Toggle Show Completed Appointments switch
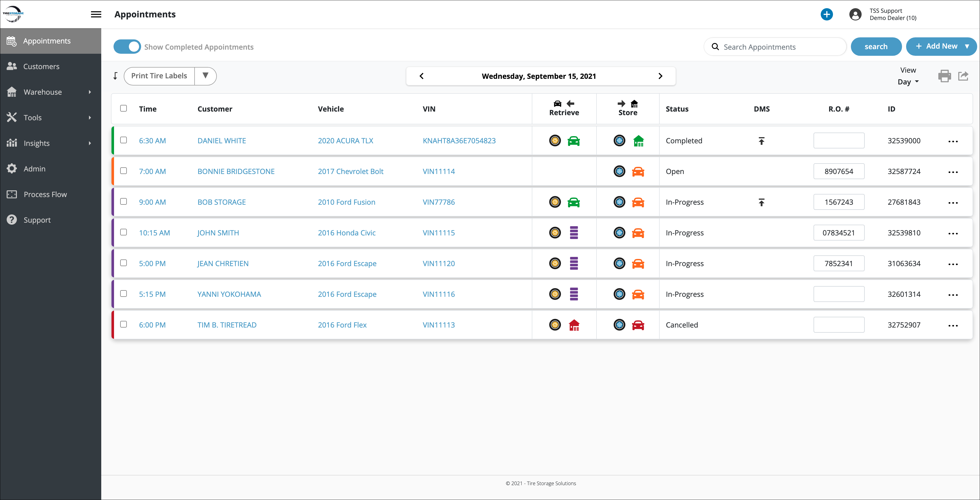Image resolution: width=980 pixels, height=500 pixels. tap(127, 47)
